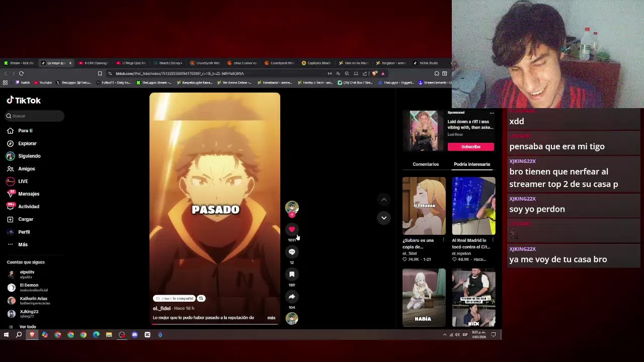Open the spinning sound disc avatar below share

coord(292,318)
